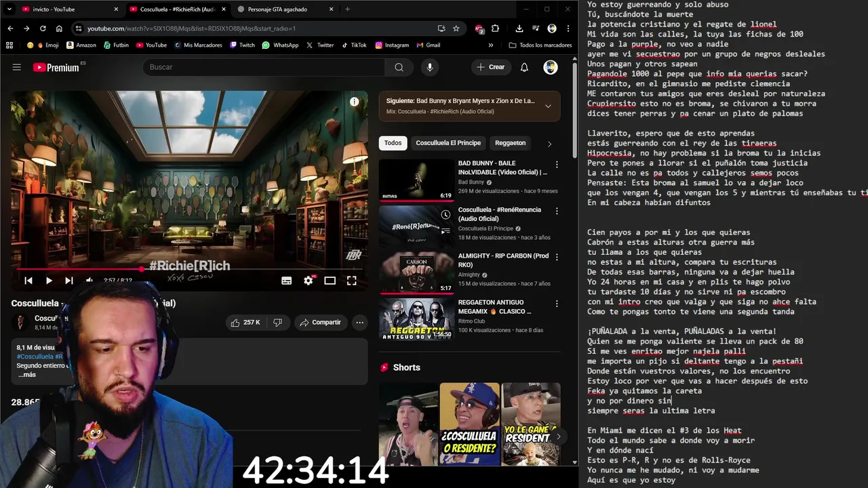Open browser downloads icon
Image resolution: width=868 pixels, height=488 pixels.
point(519,28)
